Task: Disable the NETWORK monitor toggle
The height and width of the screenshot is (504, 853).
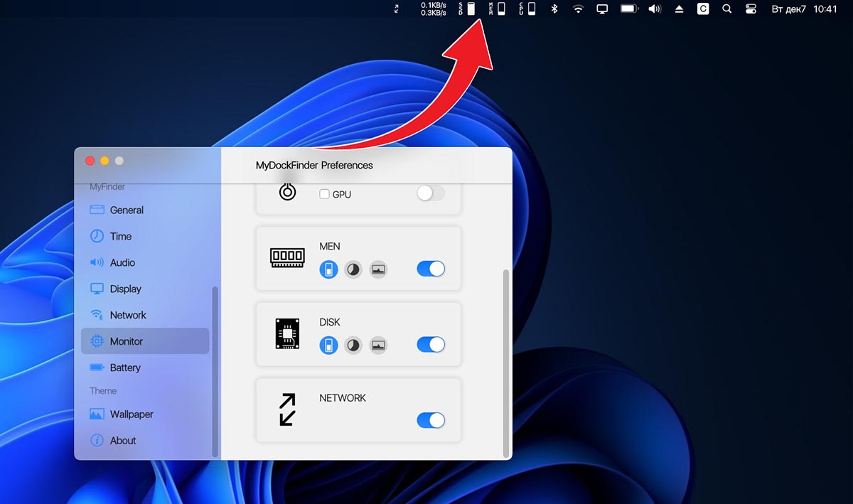Action: pos(431,420)
